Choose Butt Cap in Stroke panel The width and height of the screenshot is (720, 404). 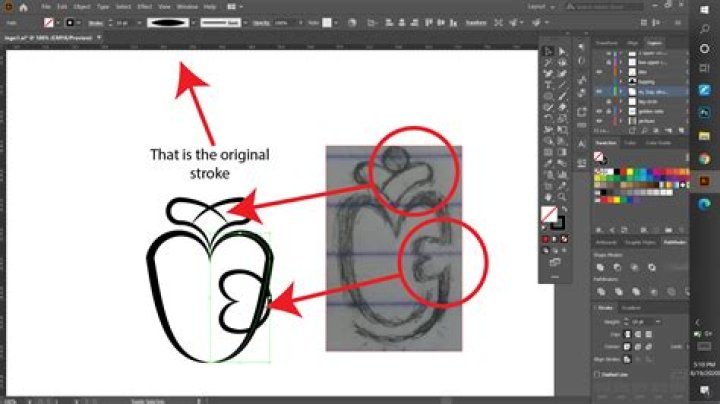click(627, 334)
